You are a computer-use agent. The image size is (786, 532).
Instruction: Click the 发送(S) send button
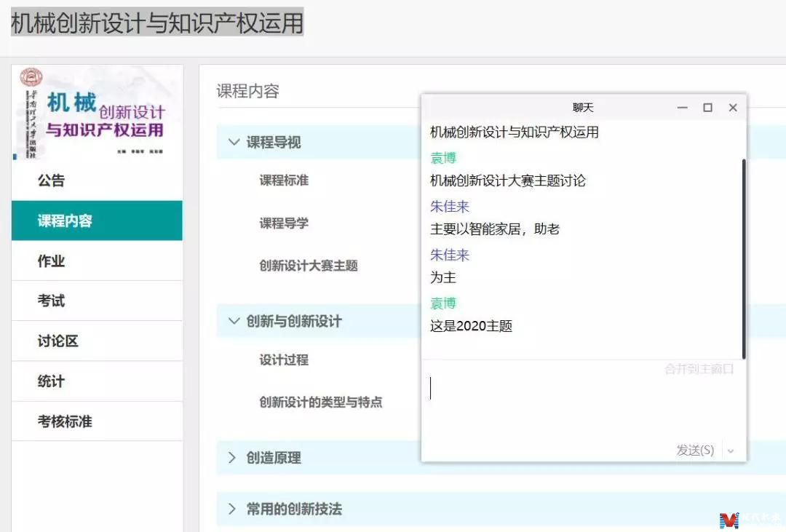point(695,450)
